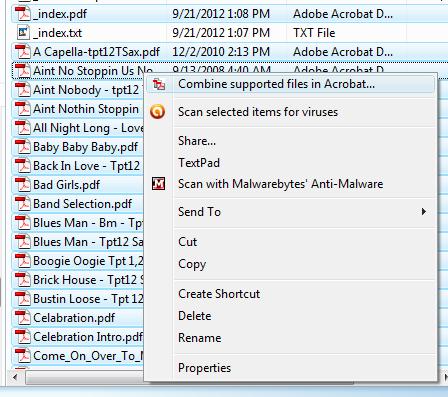Viewport: 448px width, 397px height.
Task: Click PDF icon of Celebration Intro.pdf
Action: tap(23, 337)
